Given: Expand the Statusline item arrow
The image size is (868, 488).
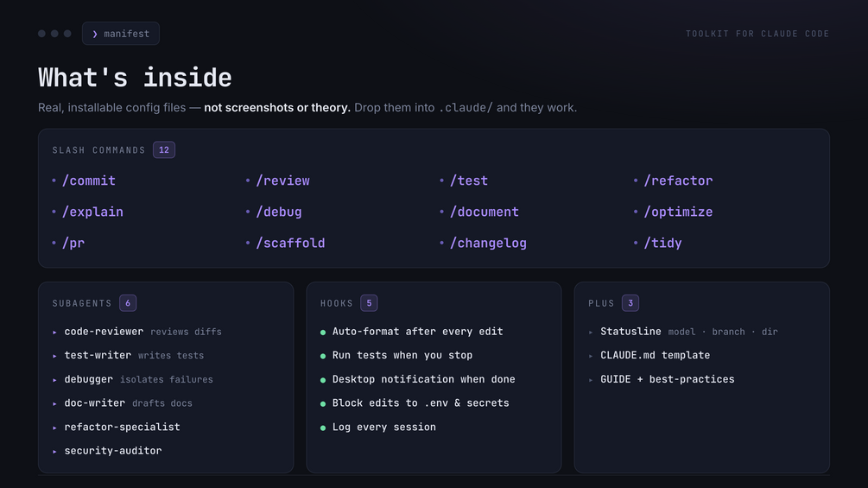Looking at the screenshot, I should coord(591,333).
